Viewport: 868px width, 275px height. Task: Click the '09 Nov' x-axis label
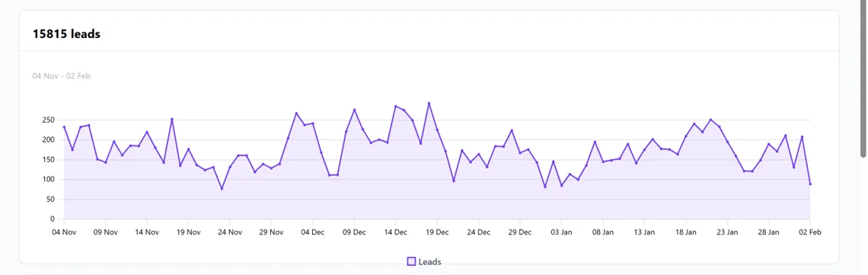click(x=106, y=232)
